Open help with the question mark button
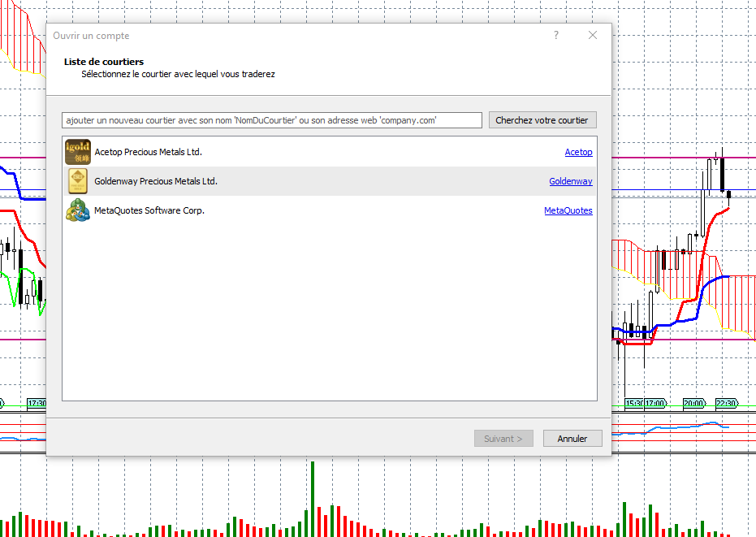Screen dimensions: 756x537 coord(556,35)
